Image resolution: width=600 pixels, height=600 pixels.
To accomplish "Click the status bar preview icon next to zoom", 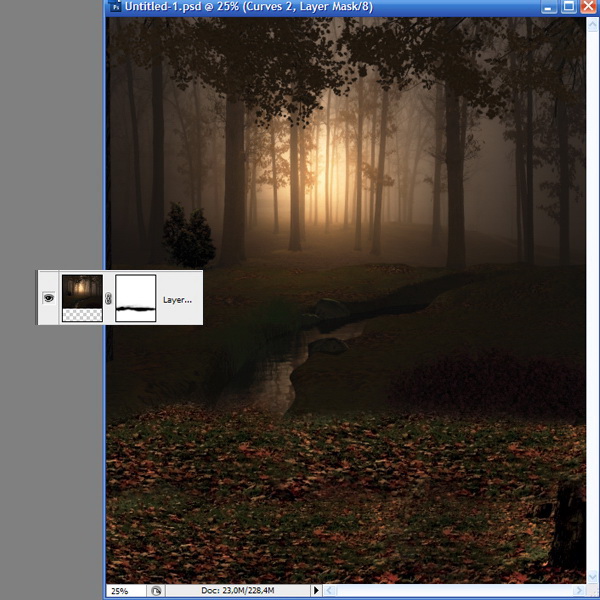I will [x=156, y=591].
